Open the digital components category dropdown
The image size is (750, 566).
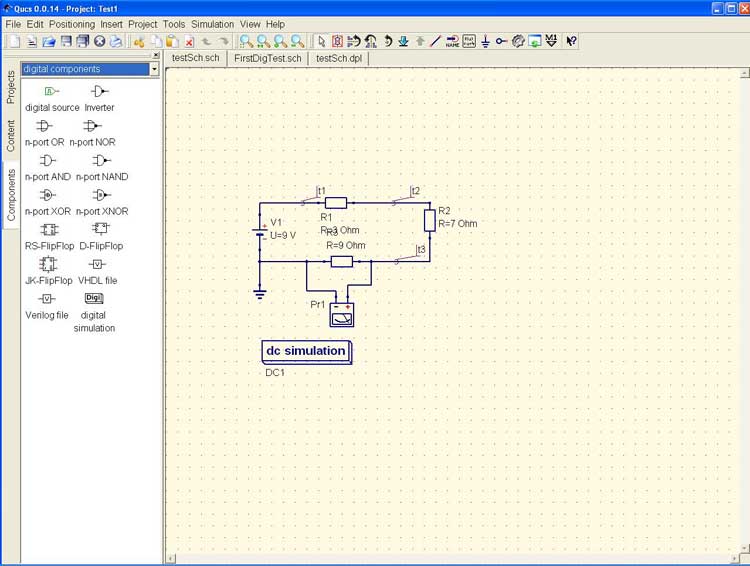tap(154, 69)
